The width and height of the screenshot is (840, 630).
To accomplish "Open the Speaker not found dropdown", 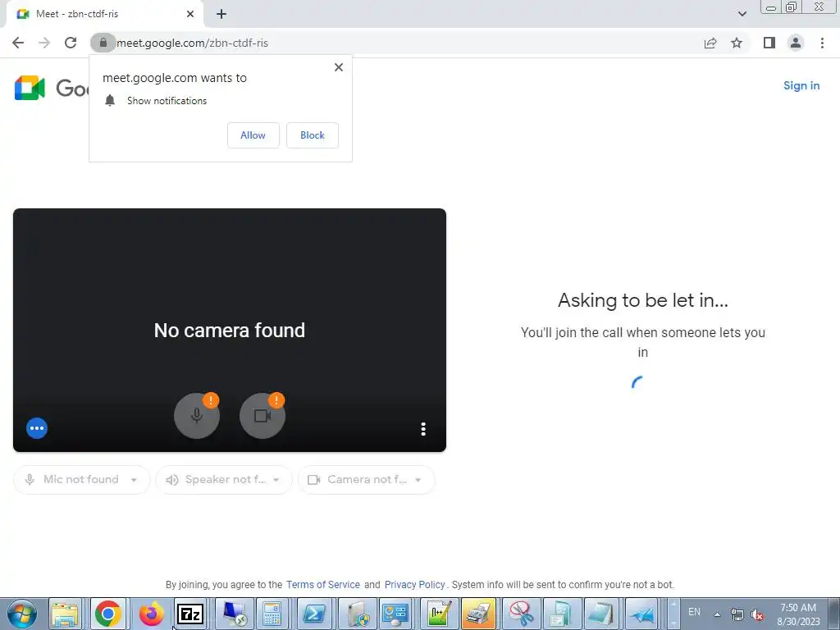I will pyautogui.click(x=223, y=479).
